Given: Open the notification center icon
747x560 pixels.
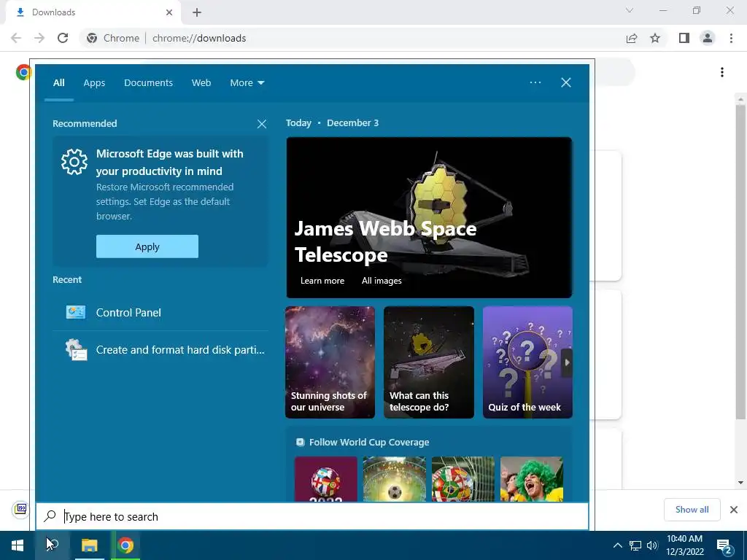Looking at the screenshot, I should [x=724, y=546].
